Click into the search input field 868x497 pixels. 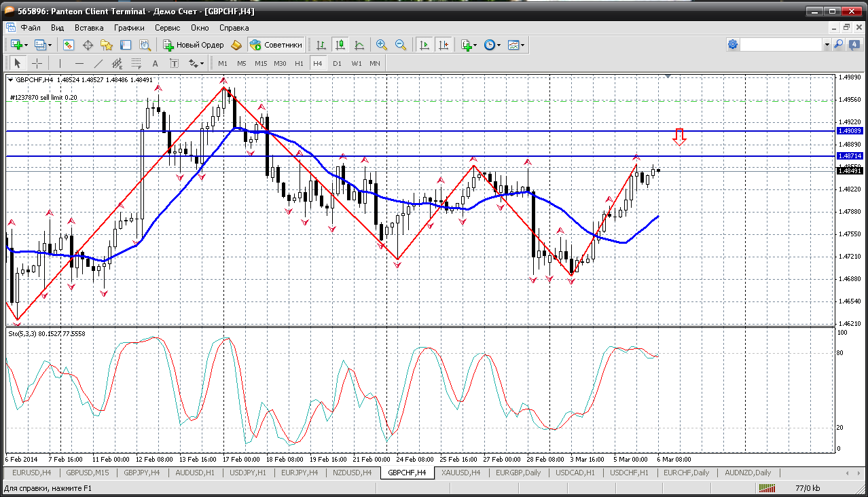pyautogui.click(x=781, y=45)
